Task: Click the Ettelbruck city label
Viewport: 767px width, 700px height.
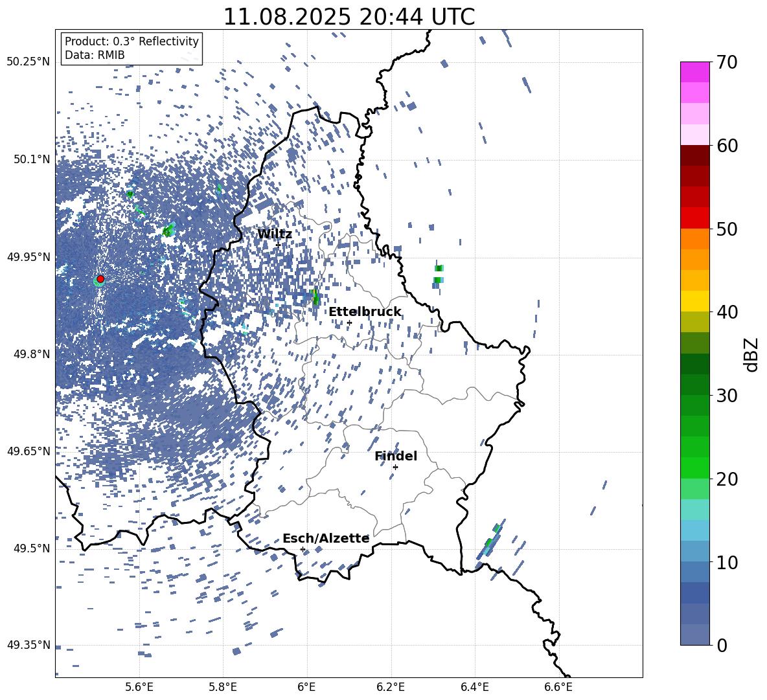Action: [x=365, y=312]
